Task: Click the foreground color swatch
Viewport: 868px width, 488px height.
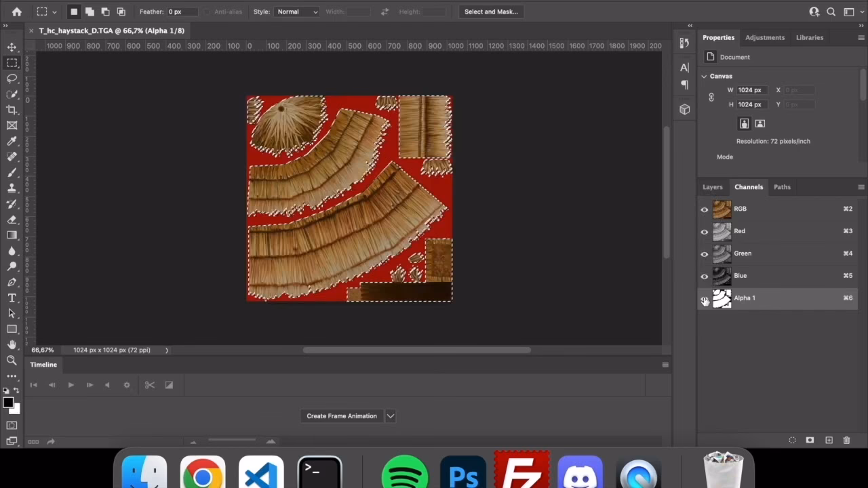Action: pyautogui.click(x=8, y=403)
